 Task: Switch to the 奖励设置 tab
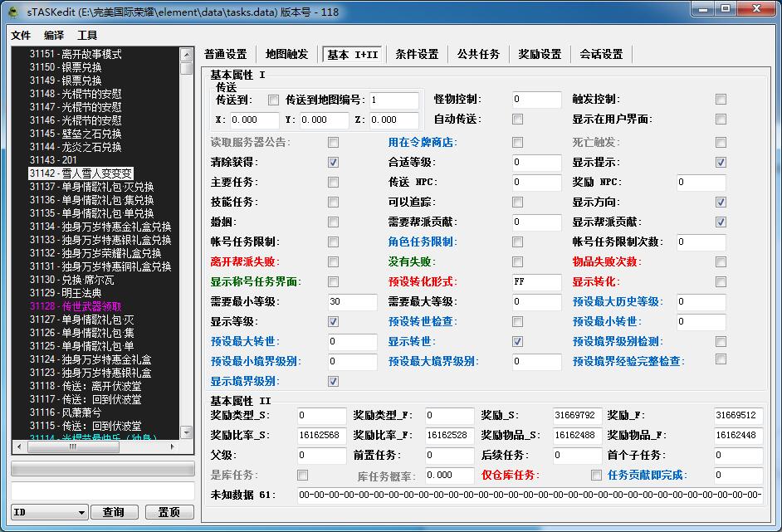(x=540, y=55)
